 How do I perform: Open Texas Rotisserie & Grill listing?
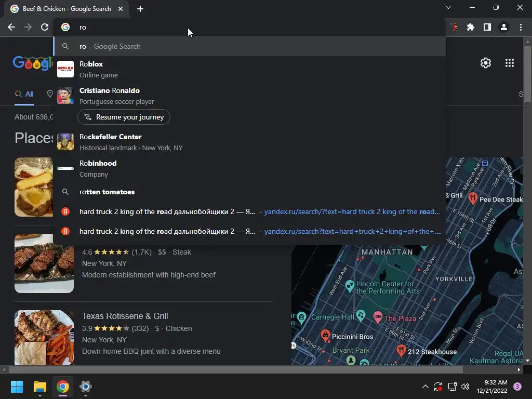(125, 316)
